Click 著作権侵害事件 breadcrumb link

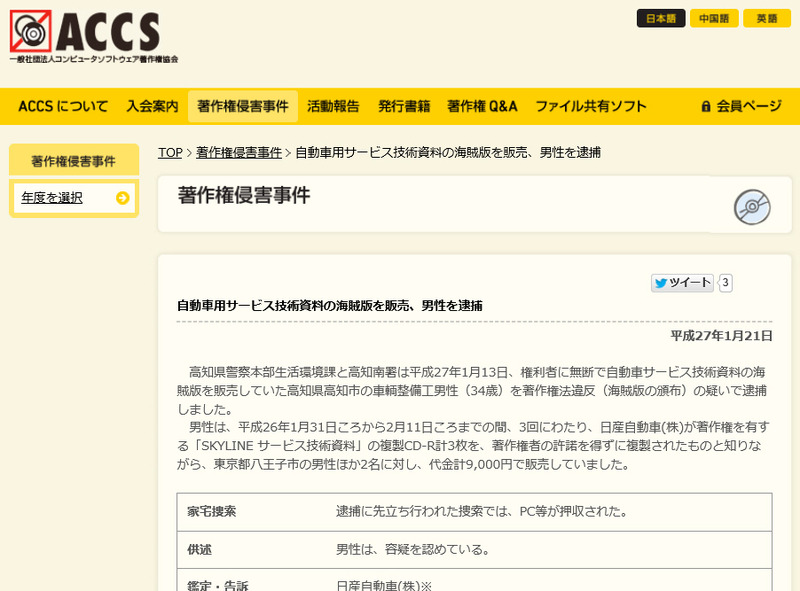[239, 153]
